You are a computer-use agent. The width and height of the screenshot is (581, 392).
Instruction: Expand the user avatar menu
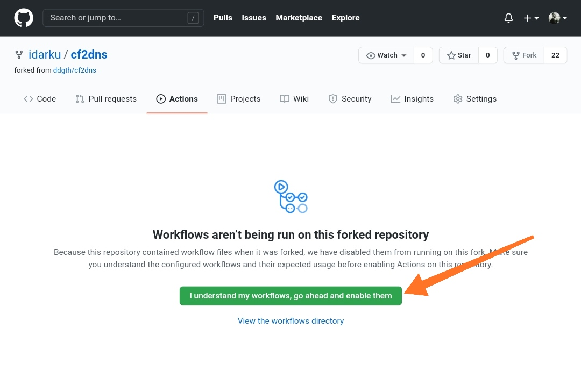(x=557, y=18)
